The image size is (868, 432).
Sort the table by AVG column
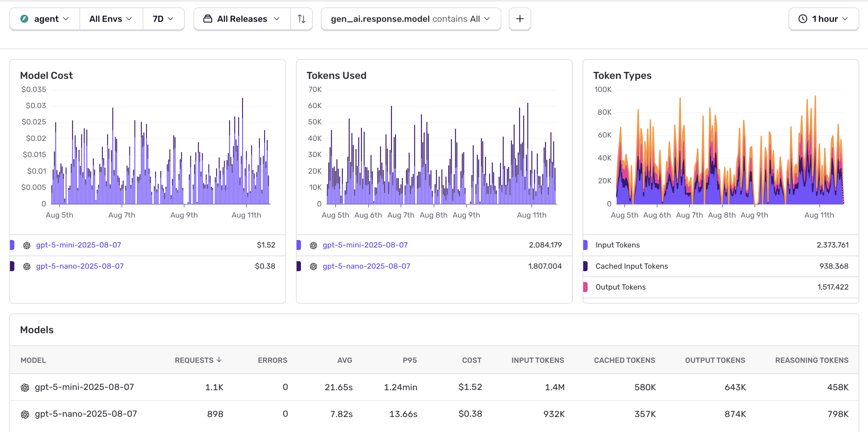tap(345, 360)
